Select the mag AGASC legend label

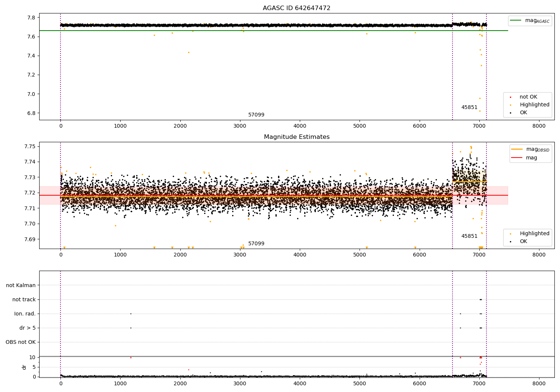537,21
